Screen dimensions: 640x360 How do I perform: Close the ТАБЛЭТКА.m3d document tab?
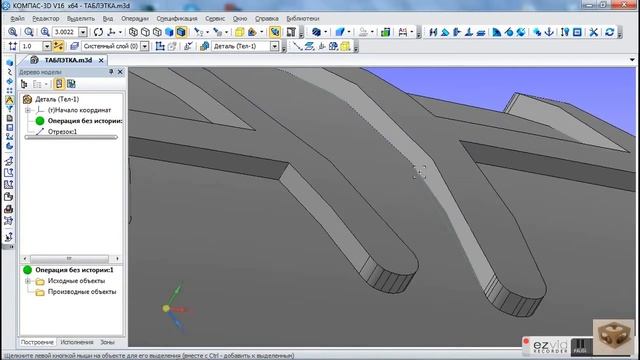click(101, 60)
